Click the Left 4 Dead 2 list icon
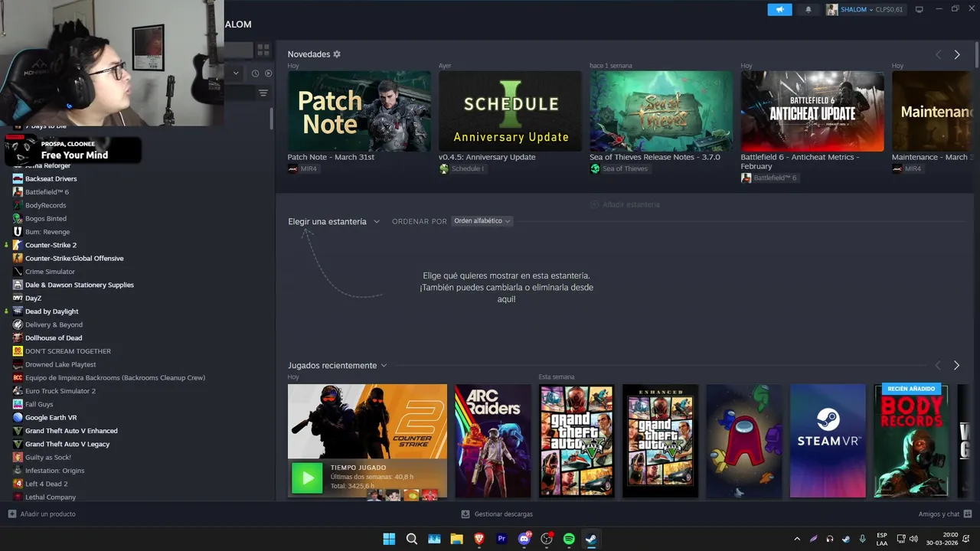 pyautogui.click(x=18, y=484)
